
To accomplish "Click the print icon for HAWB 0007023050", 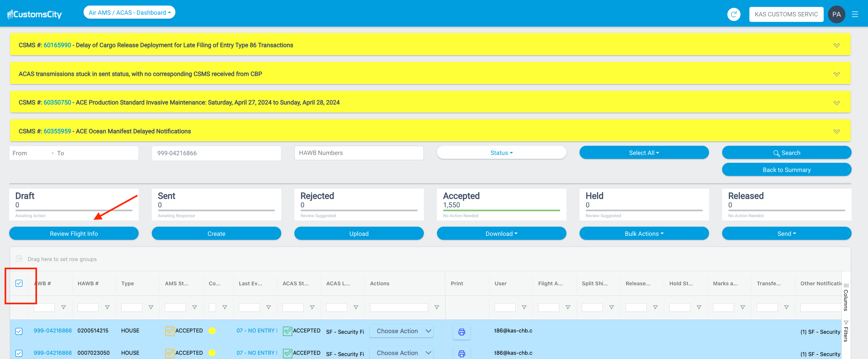I will pos(461,353).
